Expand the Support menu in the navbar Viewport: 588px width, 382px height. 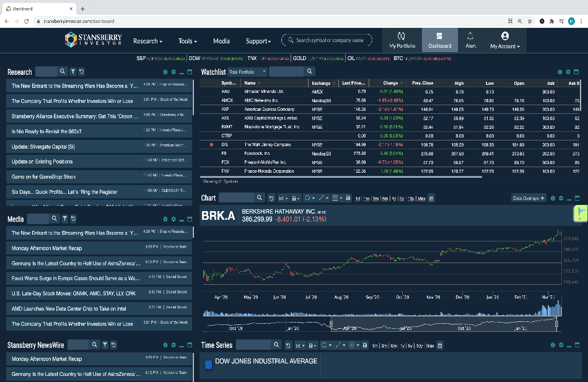pos(258,41)
